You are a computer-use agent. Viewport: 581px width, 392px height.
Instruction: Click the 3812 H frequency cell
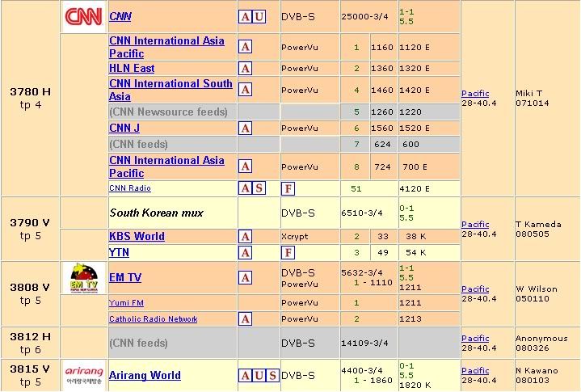tap(31, 343)
